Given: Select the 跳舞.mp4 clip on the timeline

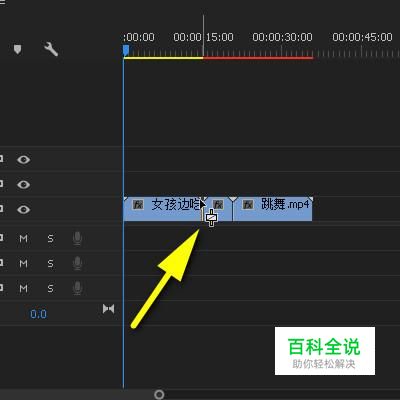Looking at the screenshot, I should (x=273, y=209).
